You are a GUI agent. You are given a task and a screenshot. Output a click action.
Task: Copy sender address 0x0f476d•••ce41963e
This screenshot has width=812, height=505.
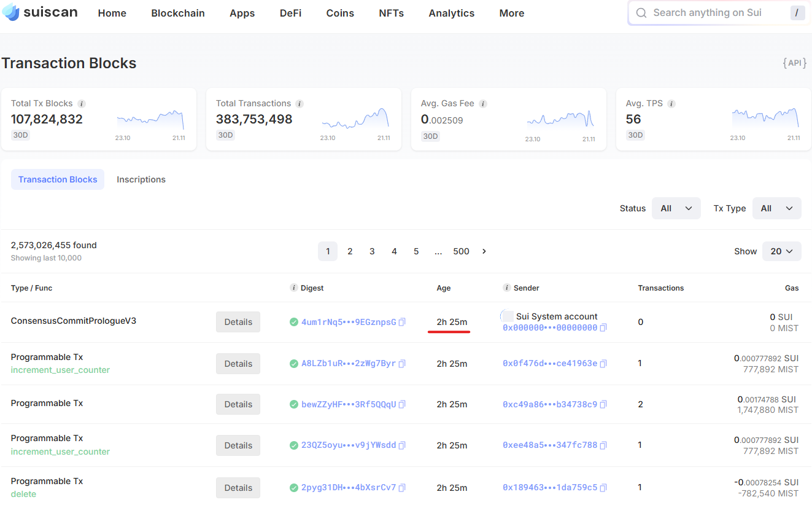pos(603,364)
